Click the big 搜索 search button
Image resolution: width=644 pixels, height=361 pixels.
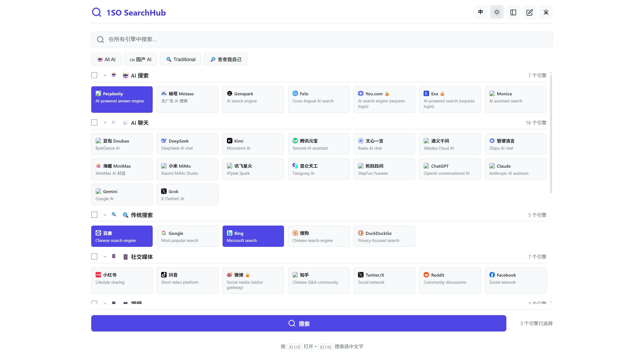[x=299, y=323]
